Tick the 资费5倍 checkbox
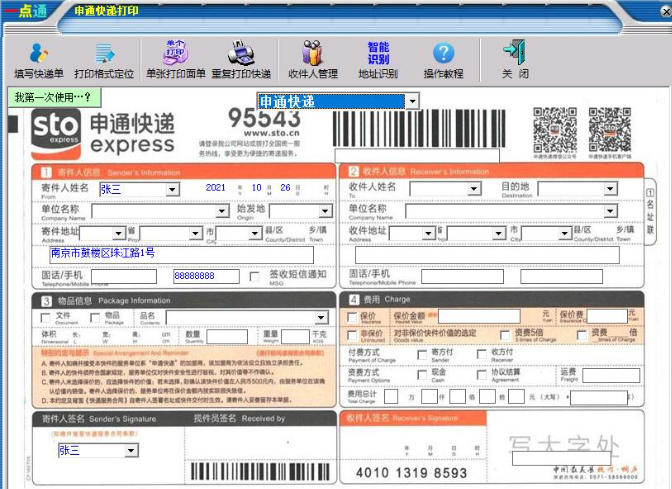Screen dimensions: 672x489 pos(505,335)
